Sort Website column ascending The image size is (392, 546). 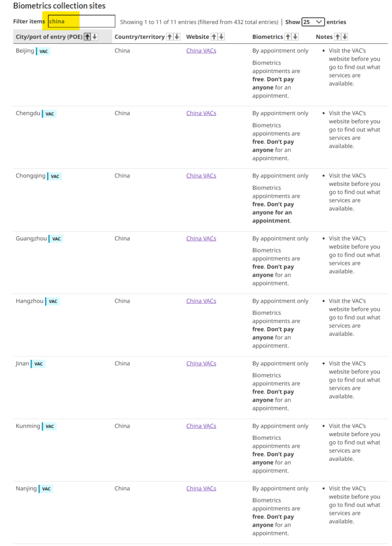[214, 37]
